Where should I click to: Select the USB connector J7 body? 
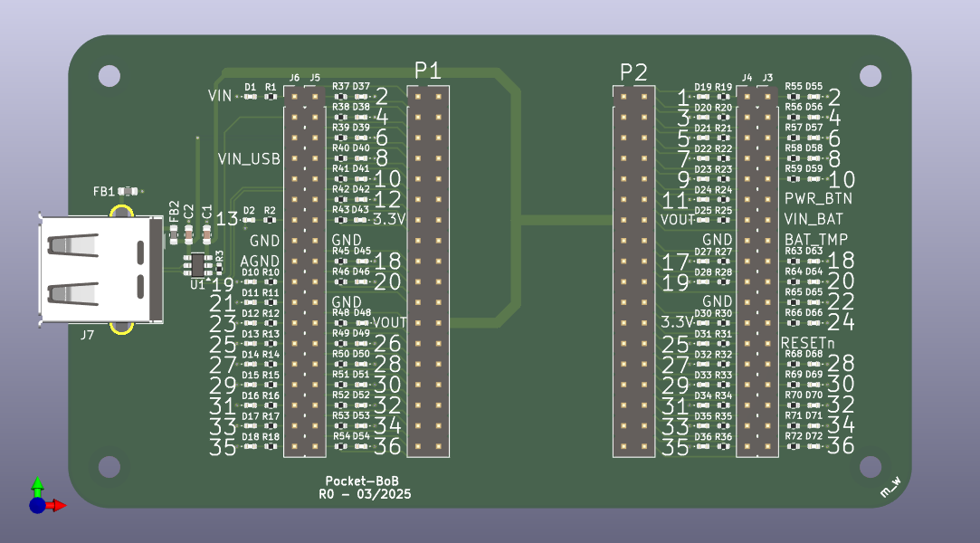point(100,270)
